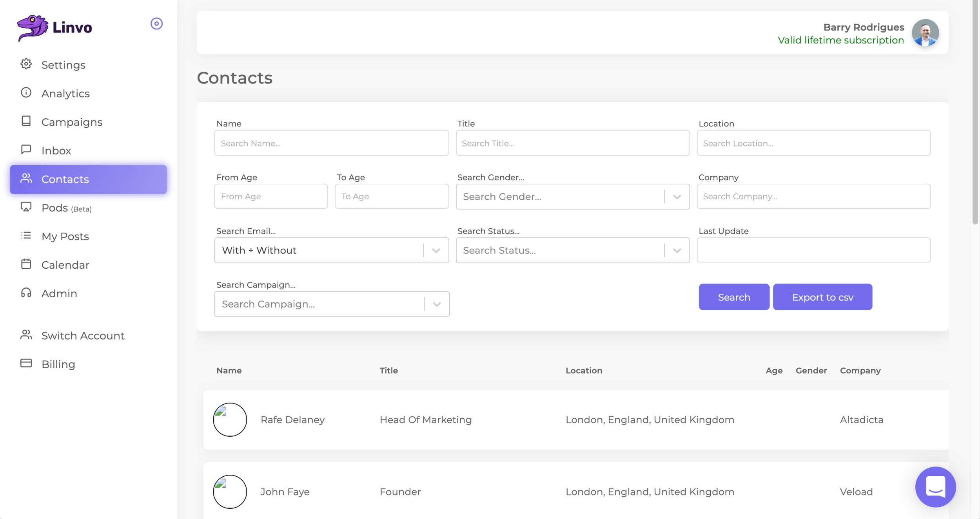Click the Admin headphones icon
This screenshot has height=519, width=980.
[26, 293]
